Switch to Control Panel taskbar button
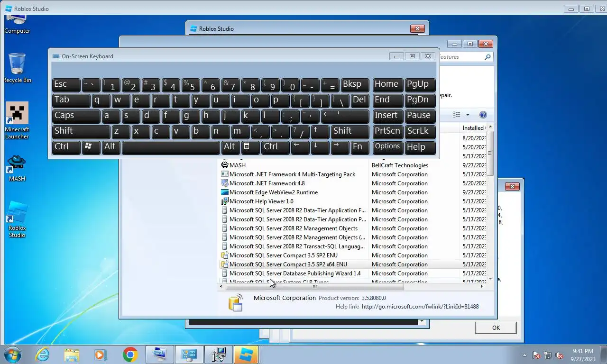Image resolution: width=607 pixels, height=364 pixels. pyautogui.click(x=189, y=355)
